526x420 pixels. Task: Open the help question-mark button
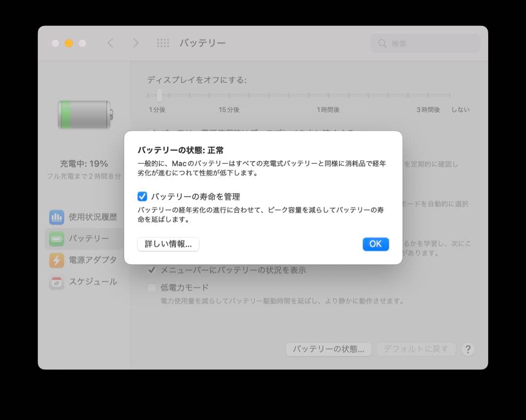point(468,349)
